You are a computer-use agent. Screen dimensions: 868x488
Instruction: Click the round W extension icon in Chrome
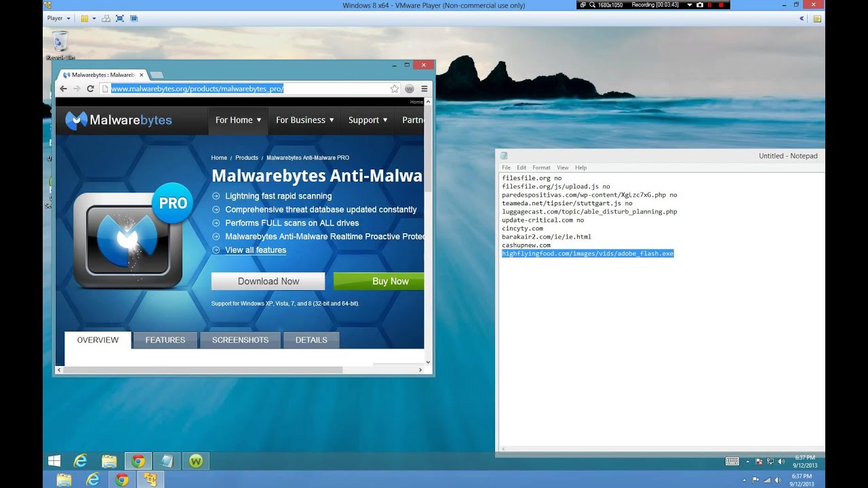410,89
